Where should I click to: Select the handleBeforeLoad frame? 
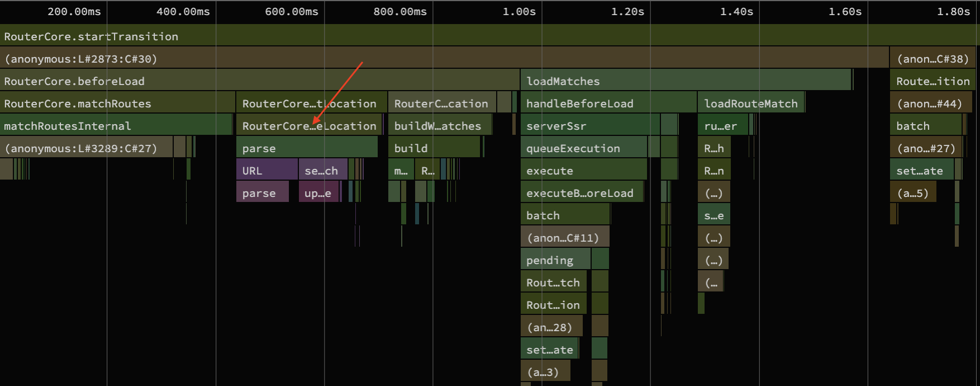pos(608,103)
